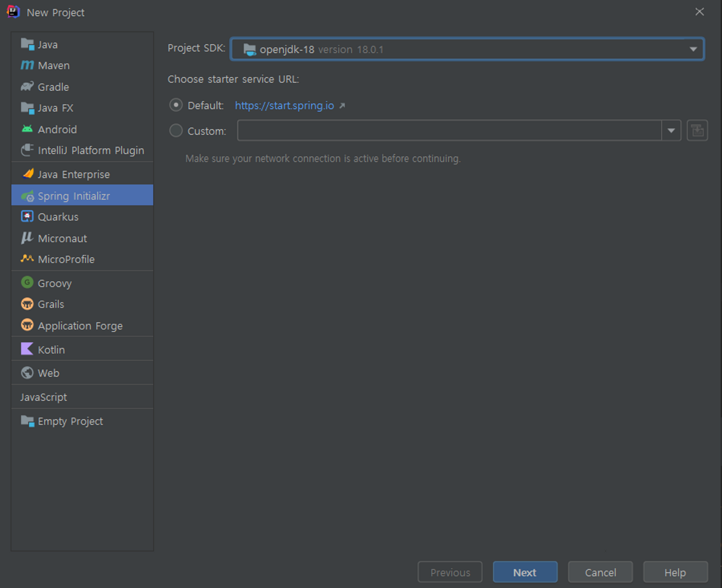This screenshot has width=722, height=588.
Task: Choose Empty Project from the list
Action: tap(70, 421)
